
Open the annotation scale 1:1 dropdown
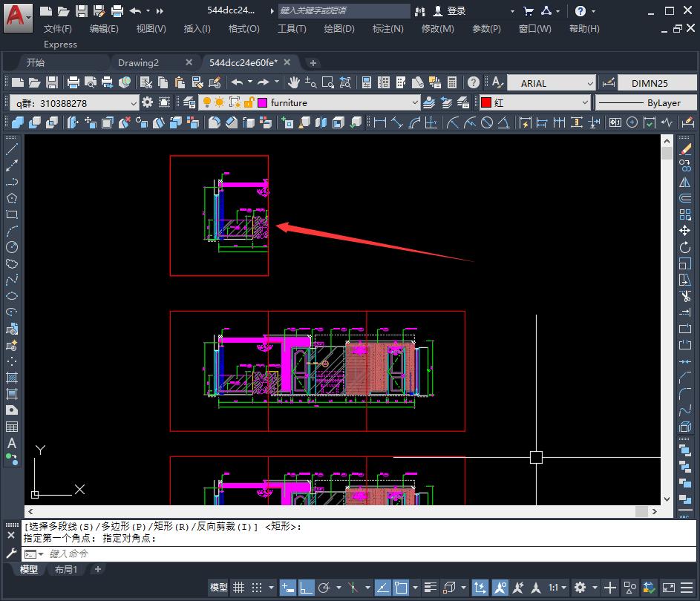point(557,588)
